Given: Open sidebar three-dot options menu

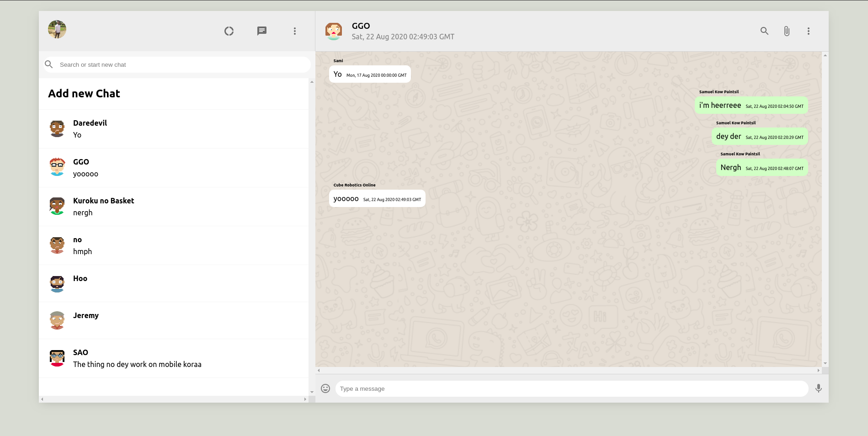Looking at the screenshot, I should [295, 31].
